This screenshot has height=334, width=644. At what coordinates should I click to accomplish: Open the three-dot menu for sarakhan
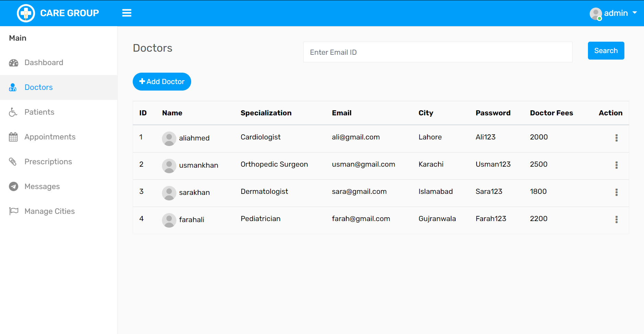point(616,192)
